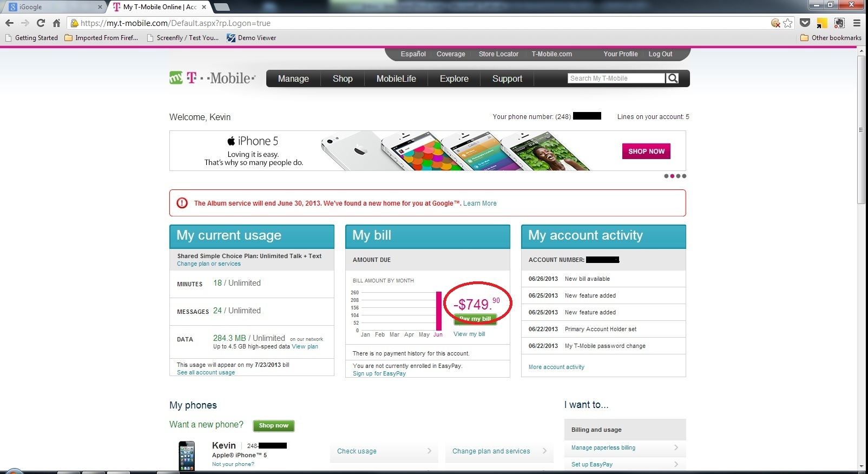Open the Store Locator link

pos(498,54)
